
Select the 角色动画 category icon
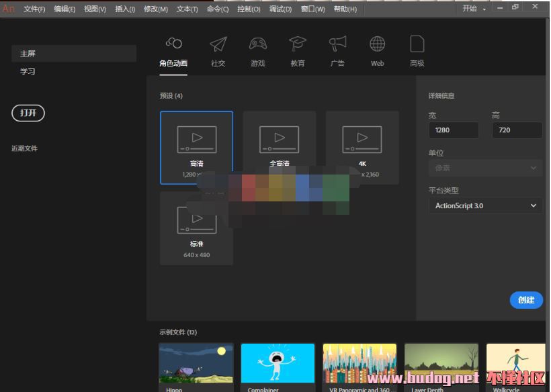tap(173, 44)
